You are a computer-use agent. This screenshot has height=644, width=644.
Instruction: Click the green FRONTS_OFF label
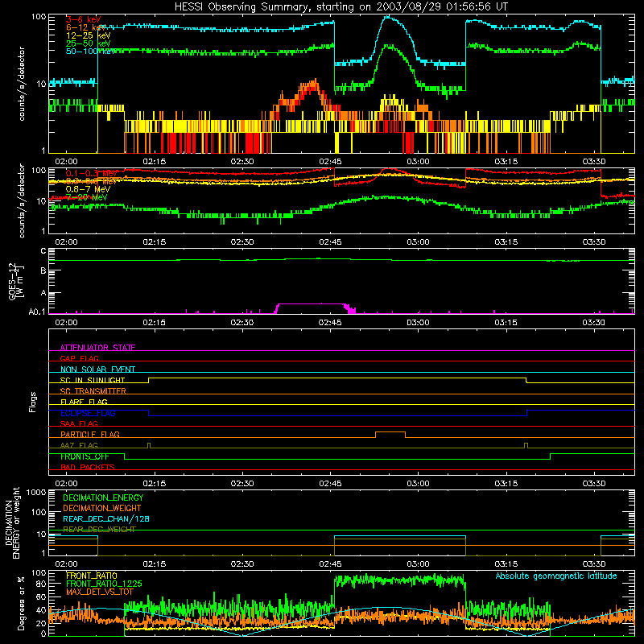(85, 456)
